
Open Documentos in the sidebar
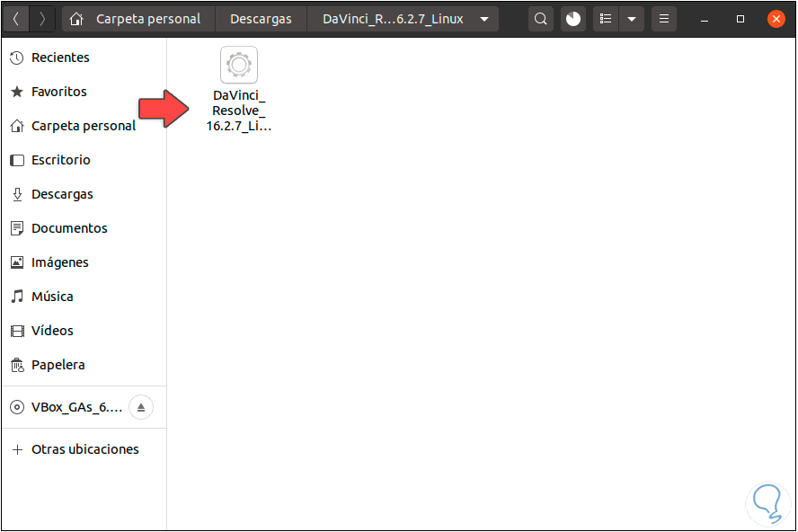click(x=84, y=228)
